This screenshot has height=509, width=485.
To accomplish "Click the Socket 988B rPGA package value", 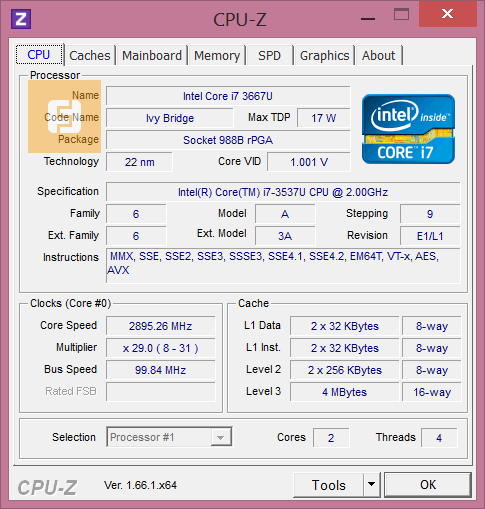I will point(228,140).
